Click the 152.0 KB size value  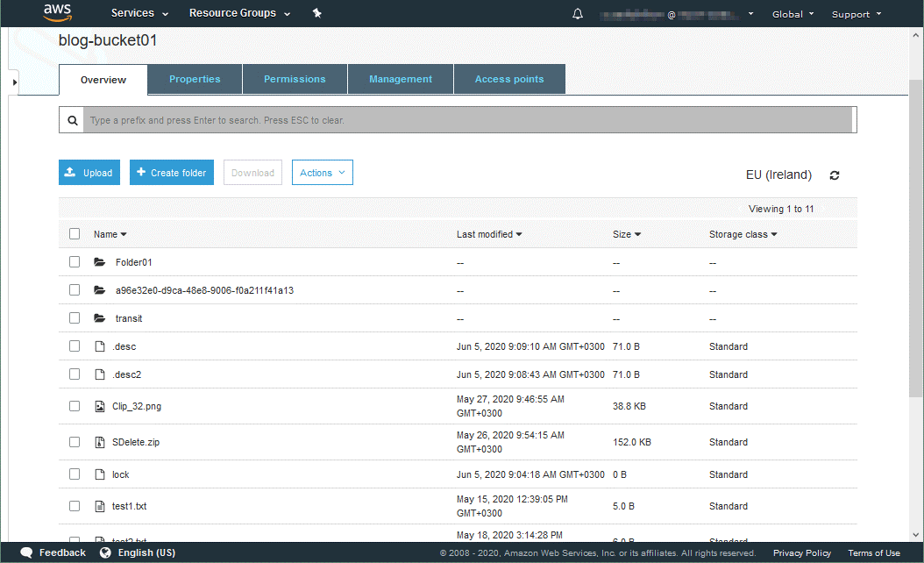(x=632, y=442)
